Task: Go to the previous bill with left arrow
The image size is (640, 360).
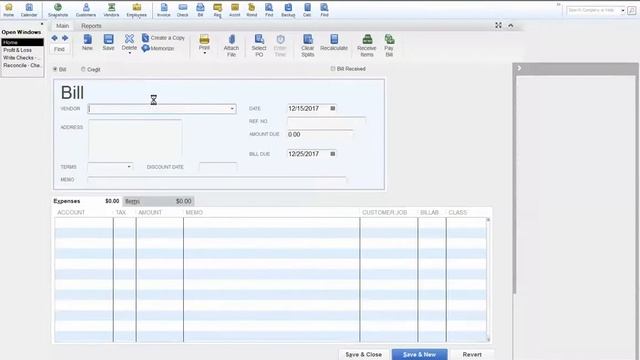Action: (x=54, y=38)
